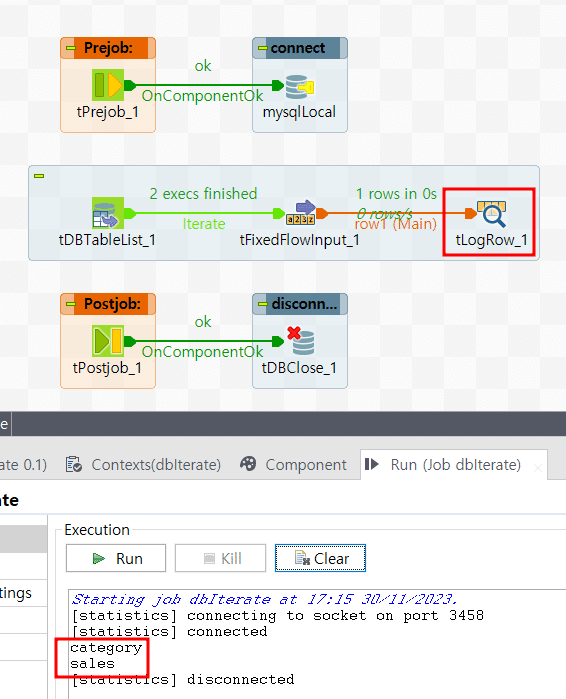Select the Postjob OnComponentOk link label
The image size is (566, 699).
coord(202,352)
